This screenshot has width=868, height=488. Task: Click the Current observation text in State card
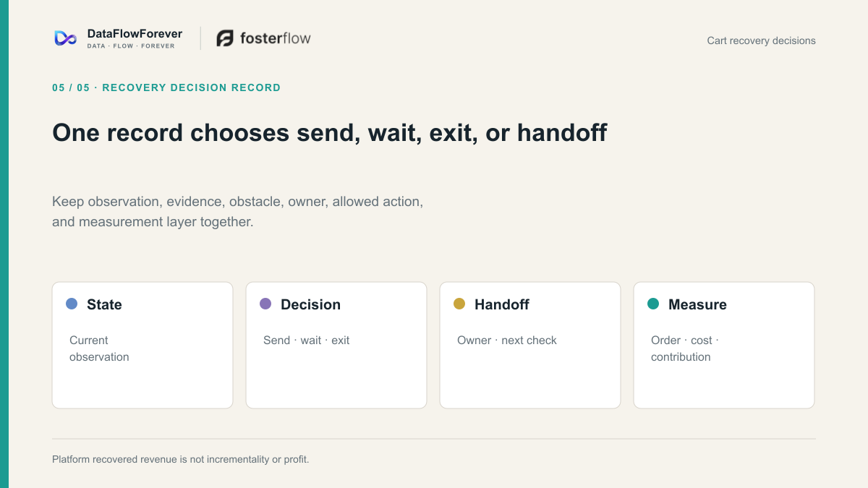(99, 348)
